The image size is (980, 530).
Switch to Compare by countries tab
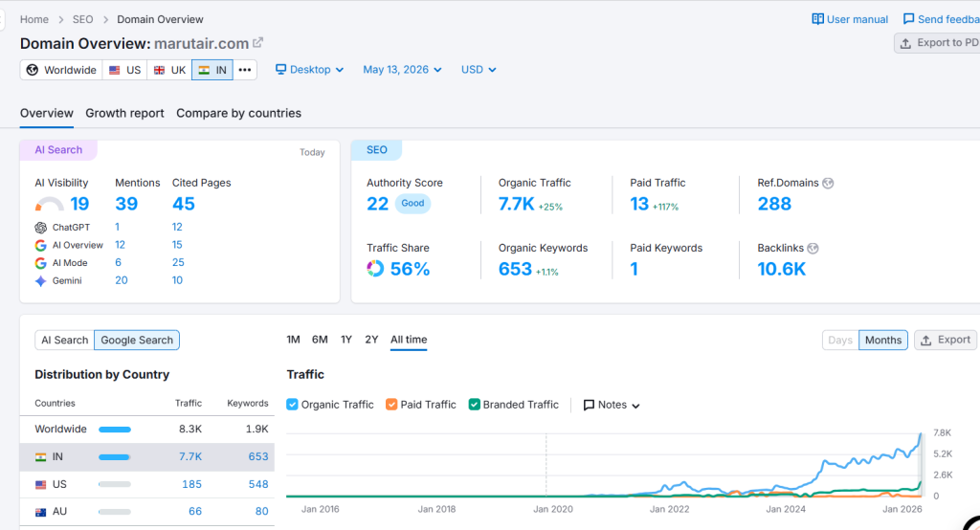(x=238, y=113)
